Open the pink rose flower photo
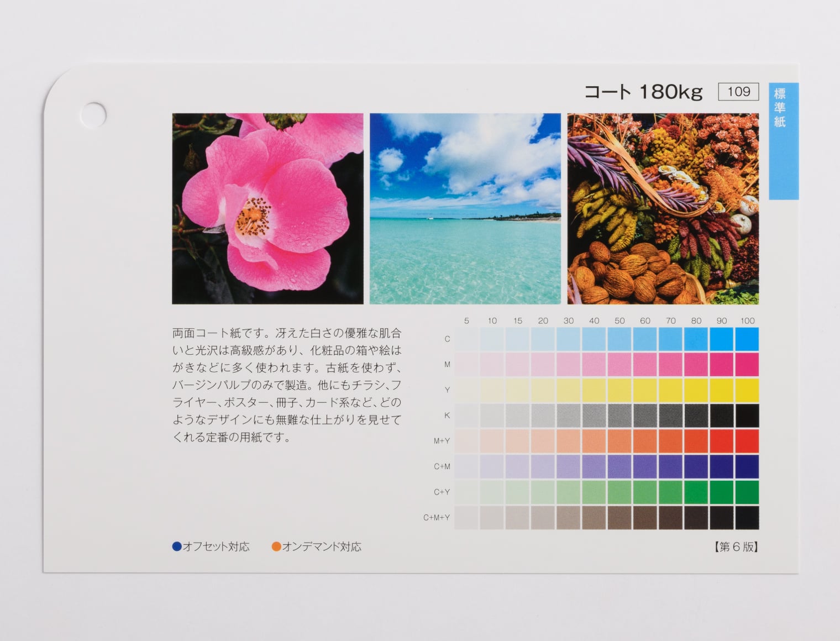Viewport: 840px width, 641px height. coord(267,208)
